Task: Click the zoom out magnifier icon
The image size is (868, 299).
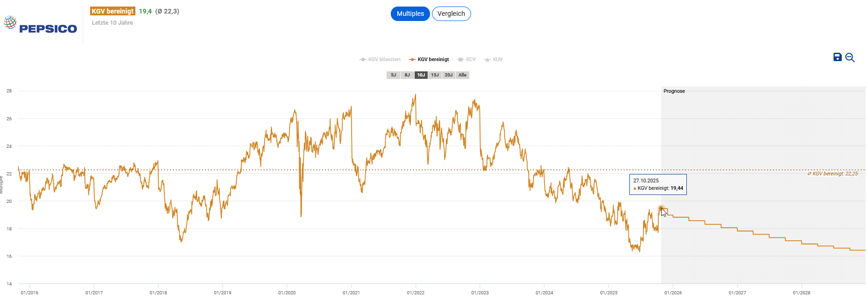Action: pos(850,57)
